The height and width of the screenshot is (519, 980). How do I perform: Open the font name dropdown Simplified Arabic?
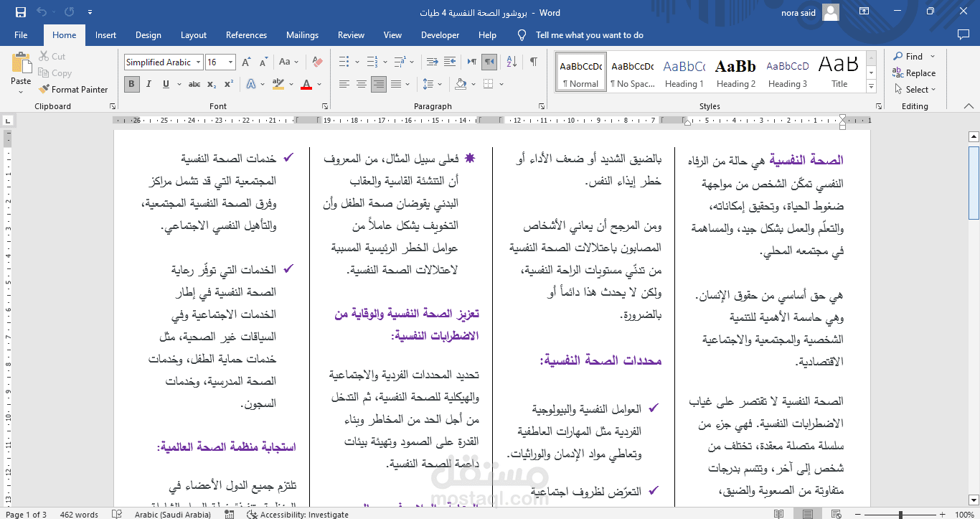coord(199,62)
